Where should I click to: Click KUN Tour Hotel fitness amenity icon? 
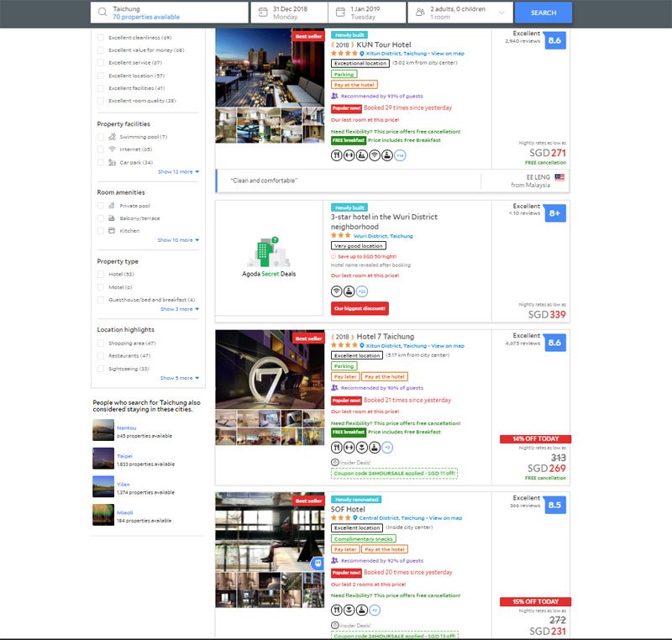349,155
